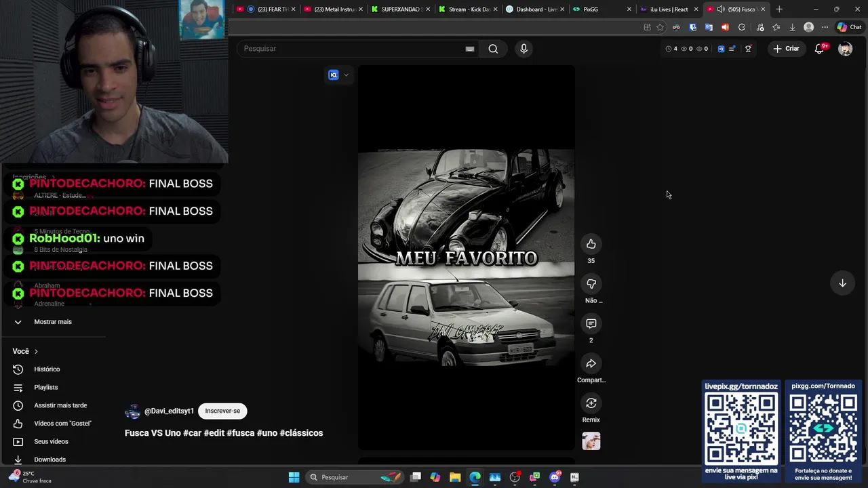Open the Você section chevron
This screenshot has height=488, width=868.
tap(36, 351)
